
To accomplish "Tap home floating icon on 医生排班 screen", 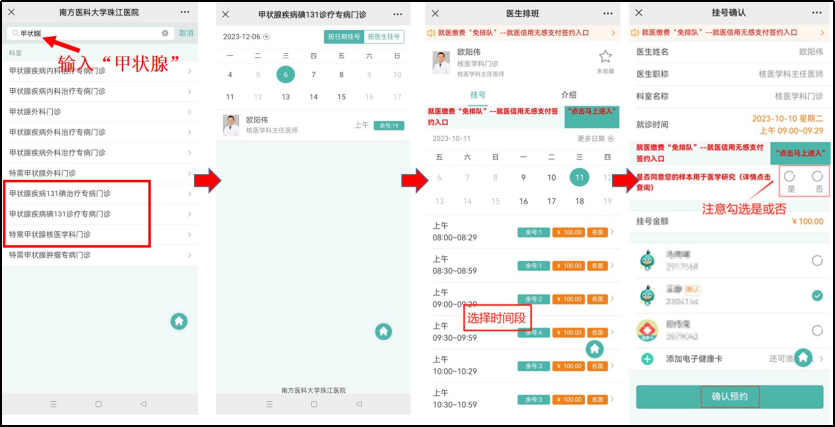I will tap(595, 349).
